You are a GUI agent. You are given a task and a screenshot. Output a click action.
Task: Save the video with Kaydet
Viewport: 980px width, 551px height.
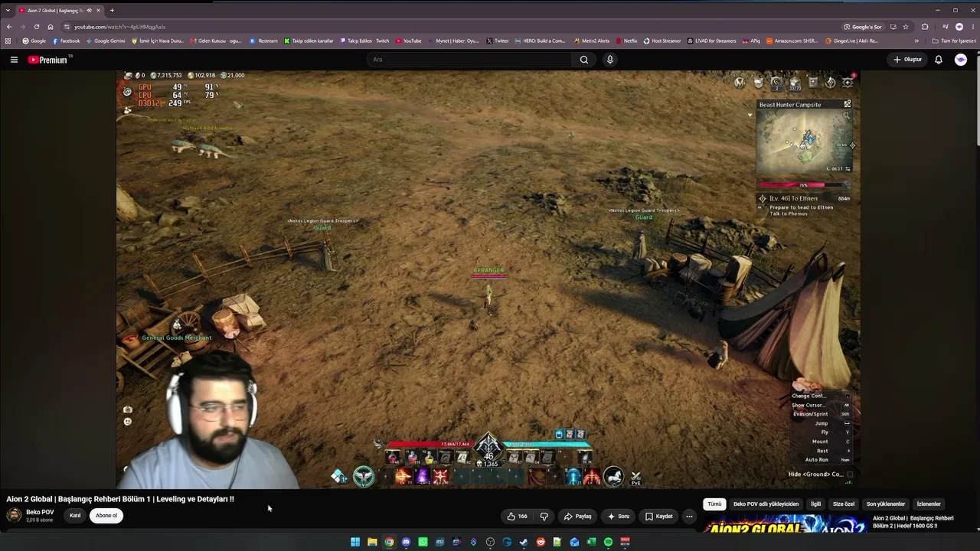coord(659,516)
